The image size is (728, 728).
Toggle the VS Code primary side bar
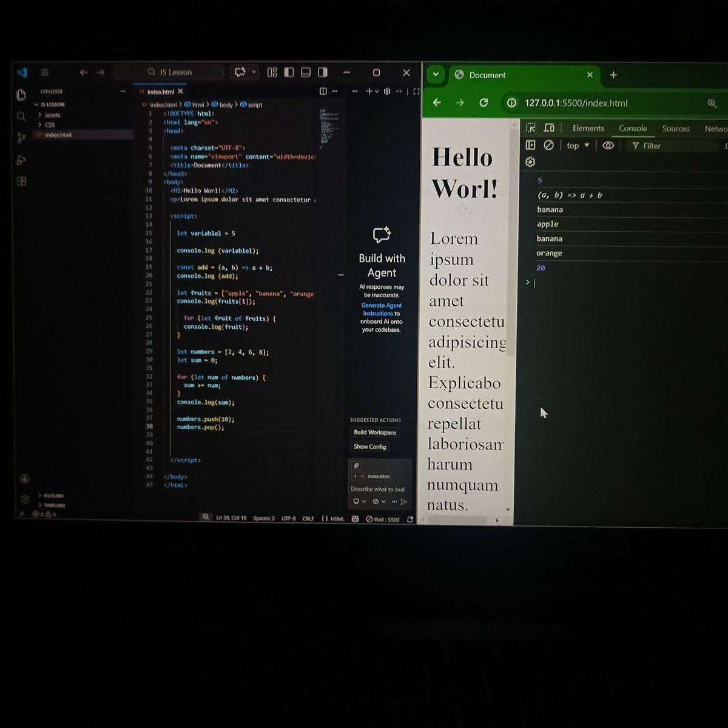coord(289,72)
